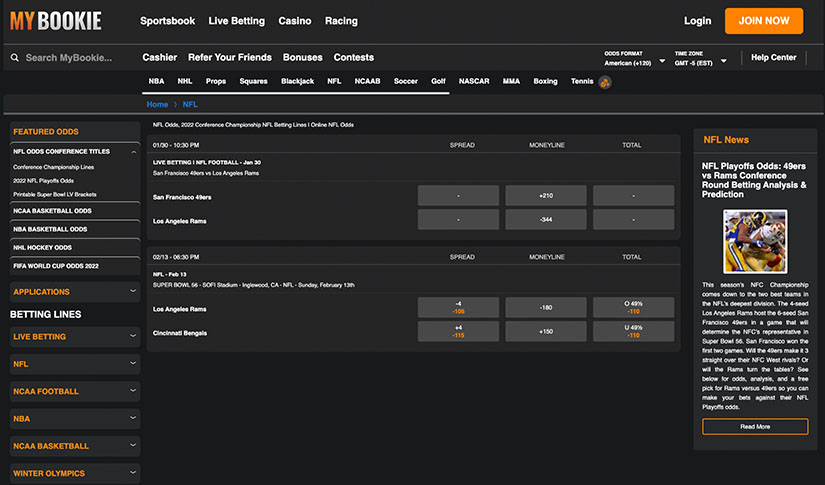Open the Odds Format dropdown
The image size is (825, 485).
coord(634,58)
